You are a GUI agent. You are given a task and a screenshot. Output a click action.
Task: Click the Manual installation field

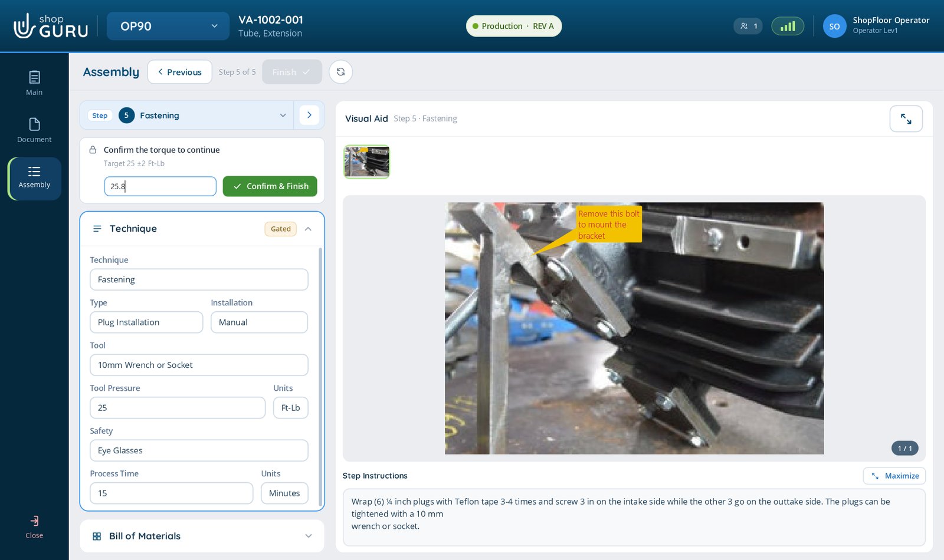pos(259,322)
